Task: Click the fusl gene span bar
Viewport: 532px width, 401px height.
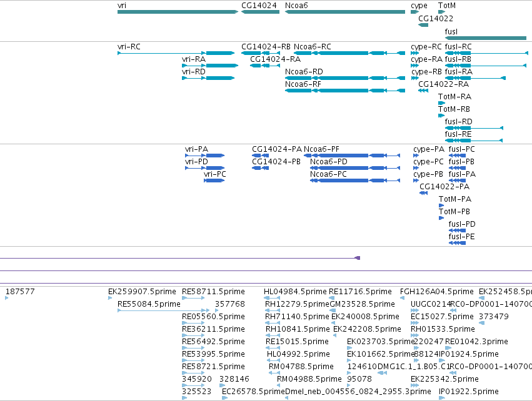Action: click(486, 38)
